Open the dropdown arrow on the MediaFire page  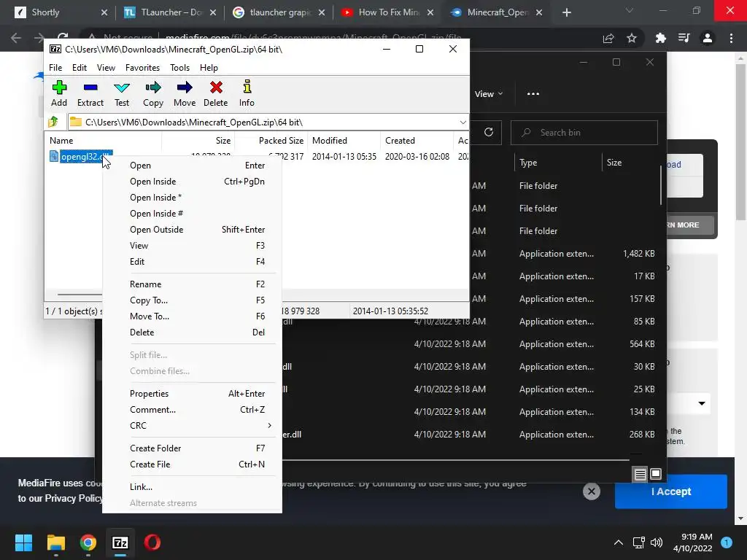click(702, 403)
